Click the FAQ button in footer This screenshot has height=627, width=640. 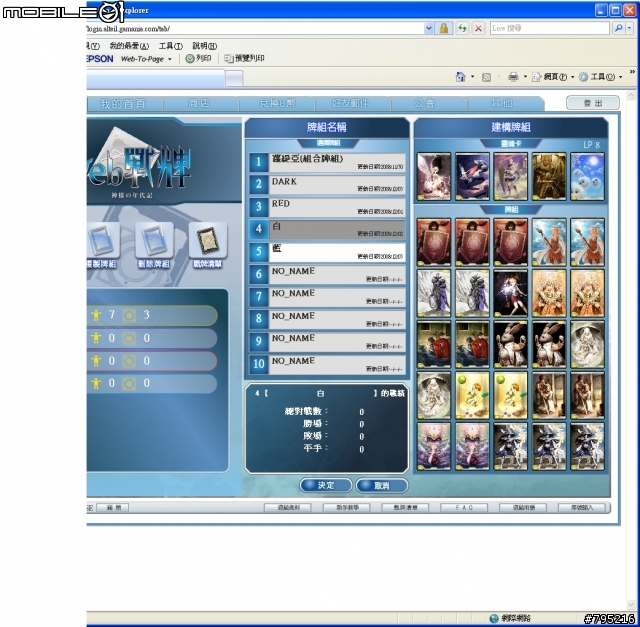[464, 507]
